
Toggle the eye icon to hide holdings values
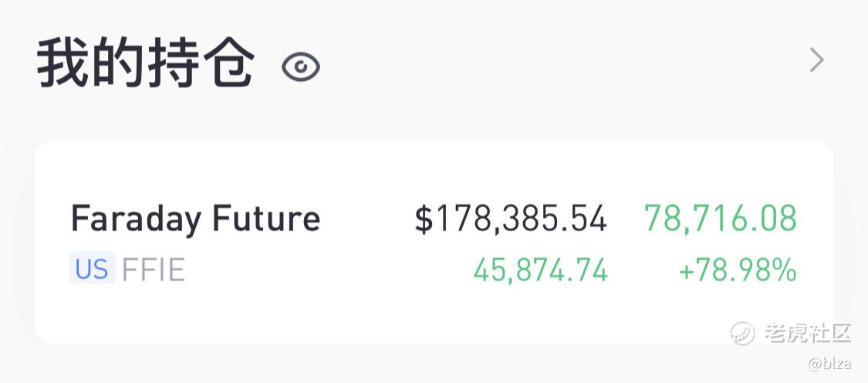pos(301,67)
